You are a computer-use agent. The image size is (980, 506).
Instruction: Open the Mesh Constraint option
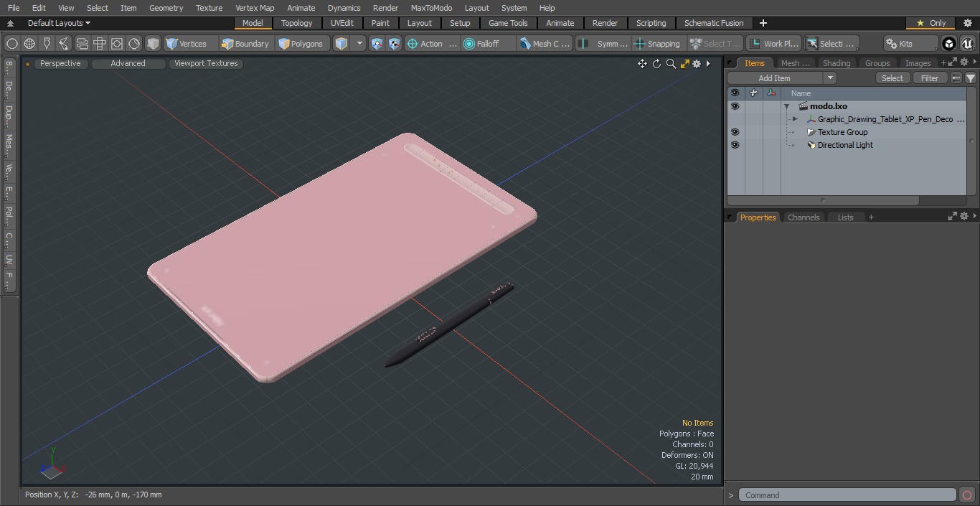coord(545,44)
